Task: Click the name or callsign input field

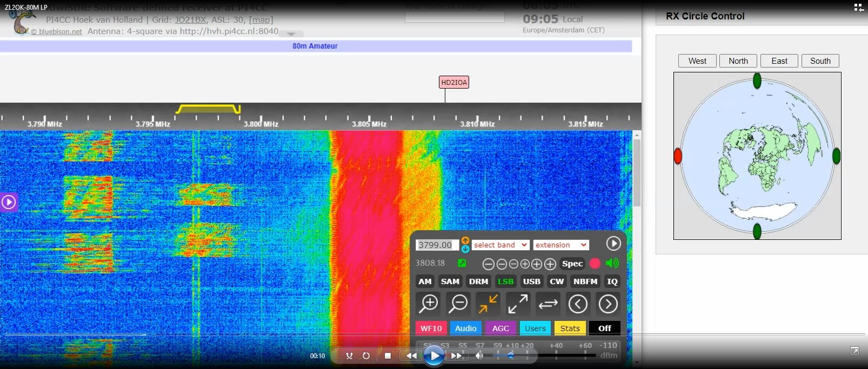Action: 455,17
